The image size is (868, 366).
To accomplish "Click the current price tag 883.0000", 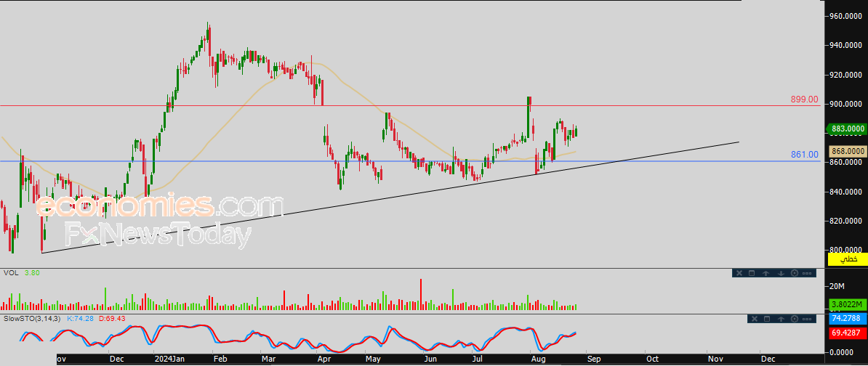I will click(848, 129).
